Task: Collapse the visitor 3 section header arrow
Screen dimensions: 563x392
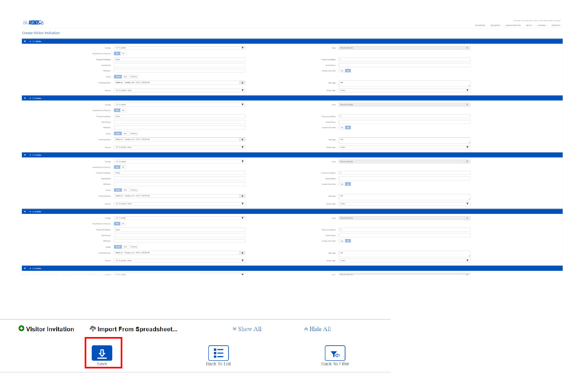Action: coord(30,155)
